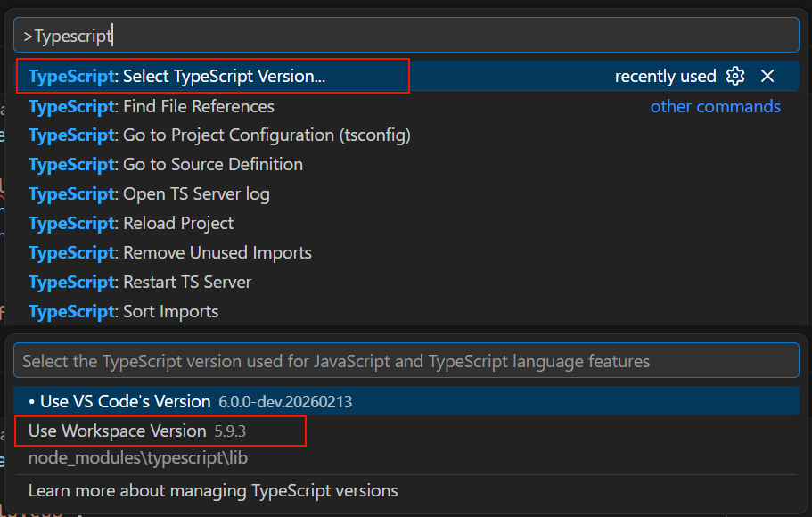Remove Select TypeScript Version from recently used
Image resolution: width=812 pixels, height=517 pixels.
(767, 76)
